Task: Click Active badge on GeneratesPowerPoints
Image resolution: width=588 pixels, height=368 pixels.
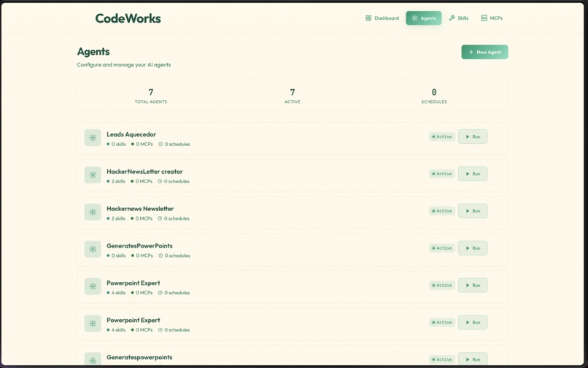Action: 442,248
